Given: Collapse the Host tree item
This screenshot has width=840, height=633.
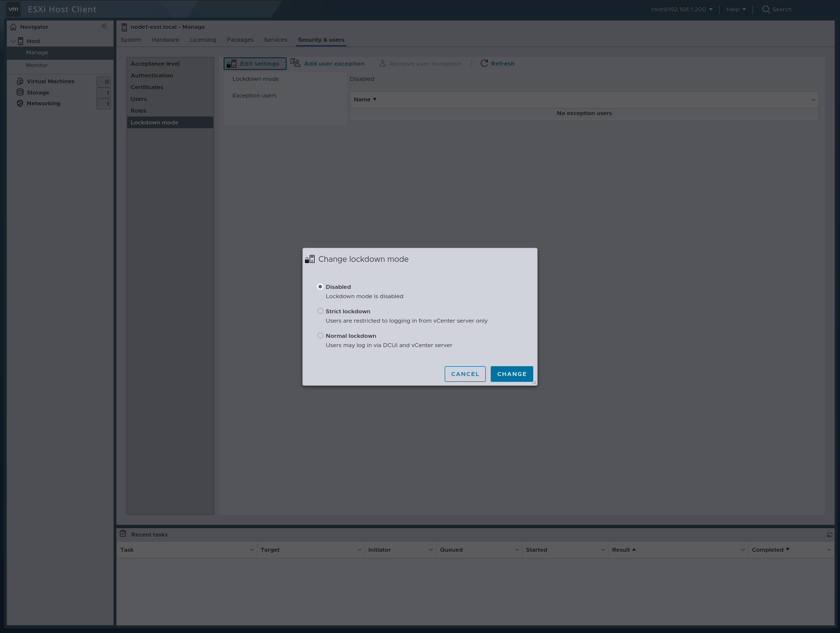Looking at the screenshot, I should (13, 41).
